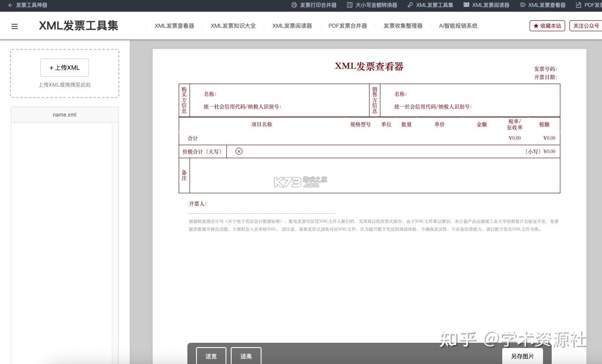Click the back arrow beside 发票工具神器
The height and width of the screenshot is (364, 602).
[10, 5]
